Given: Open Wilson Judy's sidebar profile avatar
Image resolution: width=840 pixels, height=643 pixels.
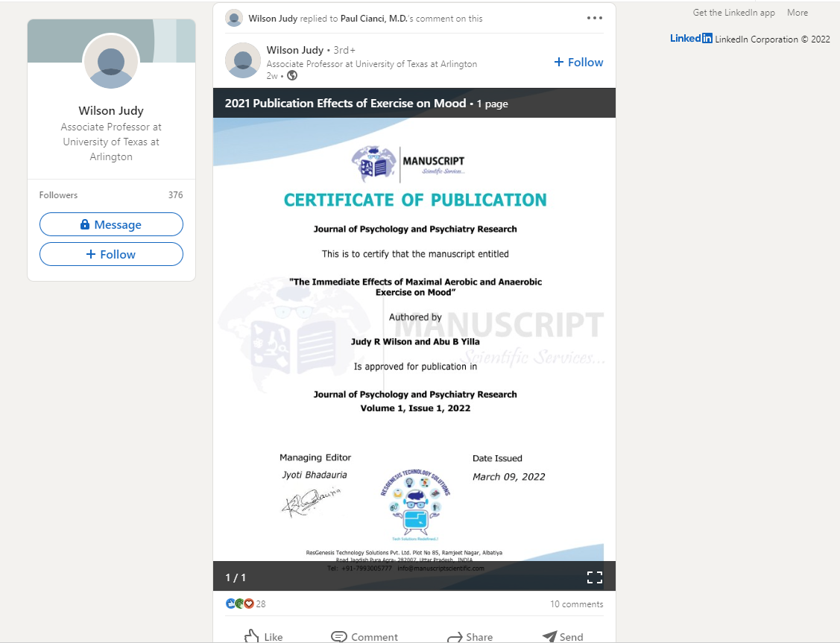Looking at the screenshot, I should (111, 62).
